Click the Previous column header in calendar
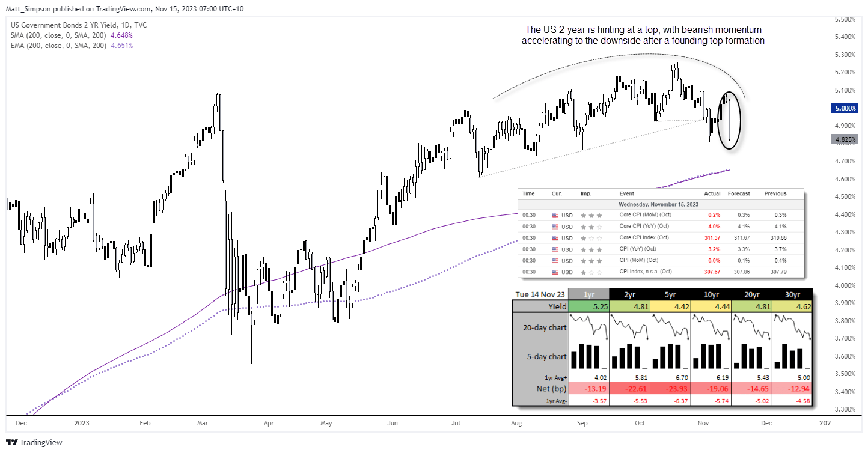Image resolution: width=868 pixels, height=453 pixels. tap(774, 193)
